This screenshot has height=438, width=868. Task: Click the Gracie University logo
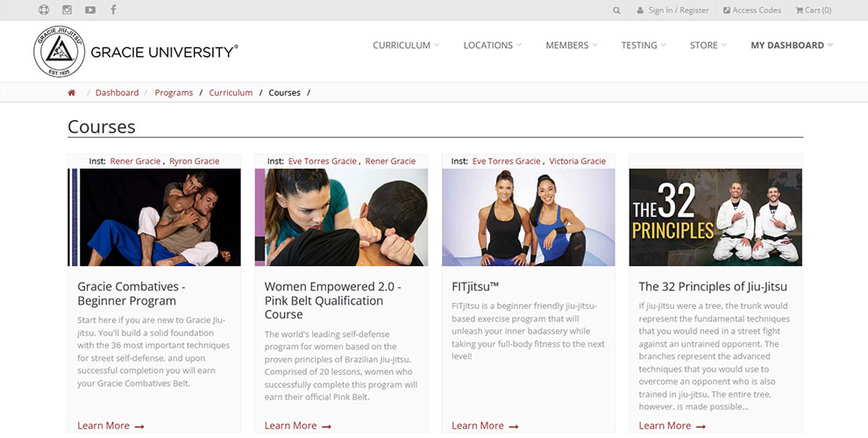click(x=136, y=52)
